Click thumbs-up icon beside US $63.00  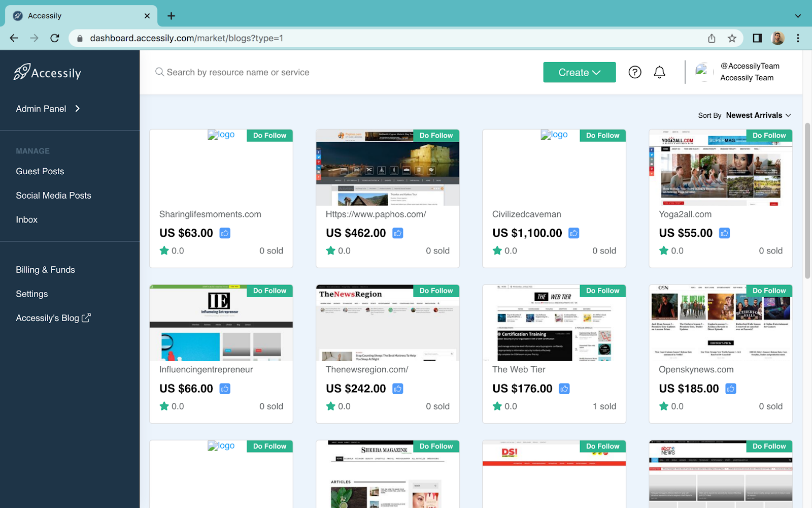tap(225, 233)
